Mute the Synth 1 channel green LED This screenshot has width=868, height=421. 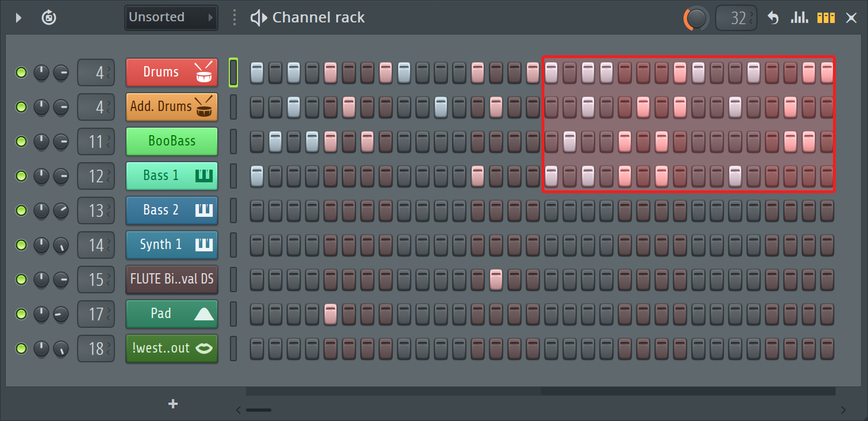(x=21, y=245)
